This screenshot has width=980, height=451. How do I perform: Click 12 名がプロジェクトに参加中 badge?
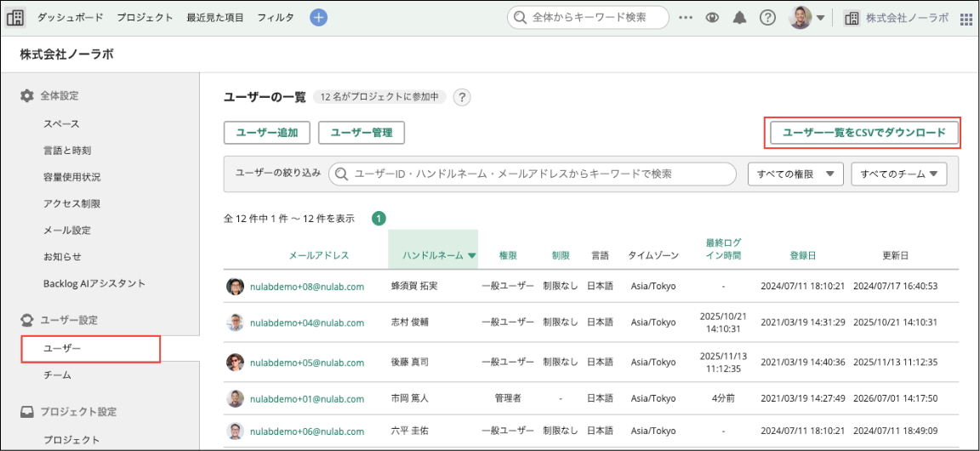[x=379, y=97]
